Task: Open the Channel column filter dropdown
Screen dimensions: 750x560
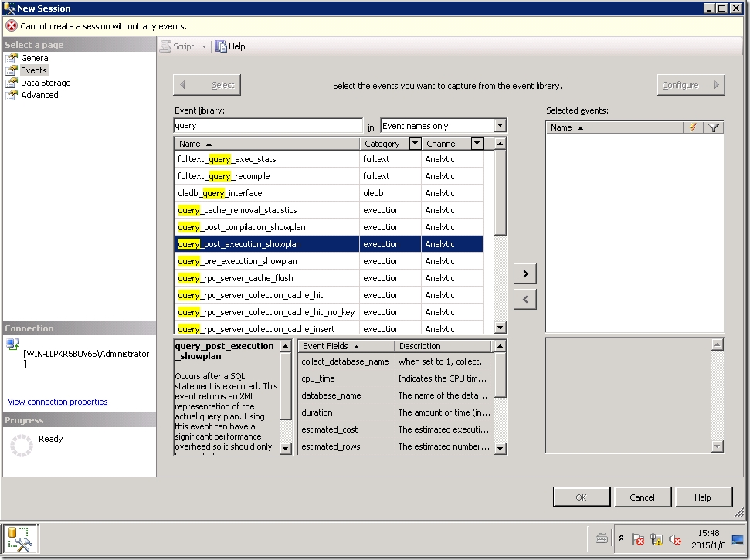Action: pos(477,144)
